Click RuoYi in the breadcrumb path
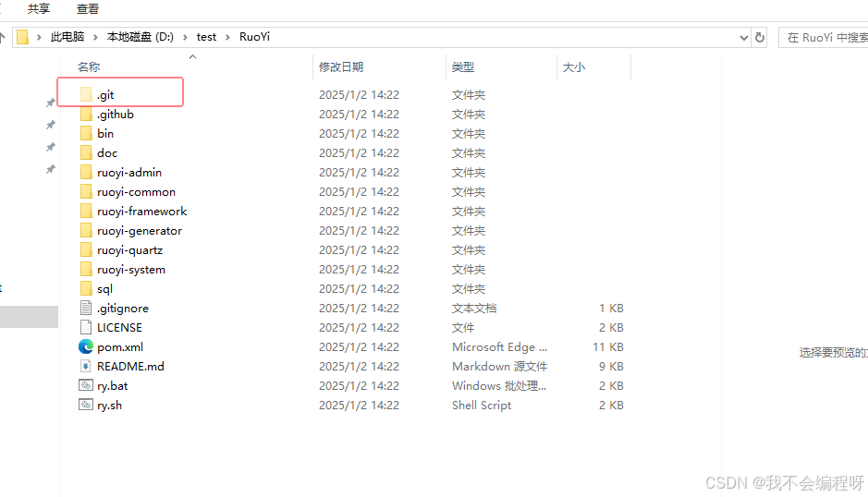The width and height of the screenshot is (868, 497). click(x=254, y=37)
